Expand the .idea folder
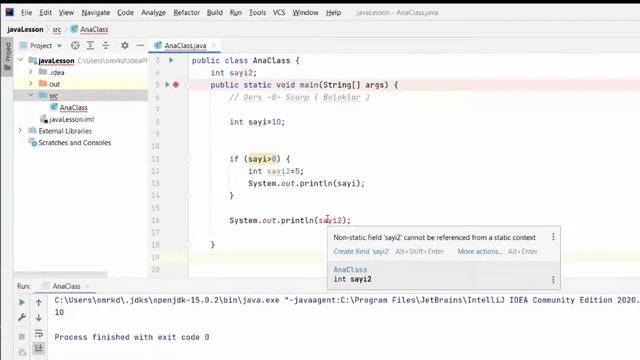Screen dimensions: 640x360 31,72
